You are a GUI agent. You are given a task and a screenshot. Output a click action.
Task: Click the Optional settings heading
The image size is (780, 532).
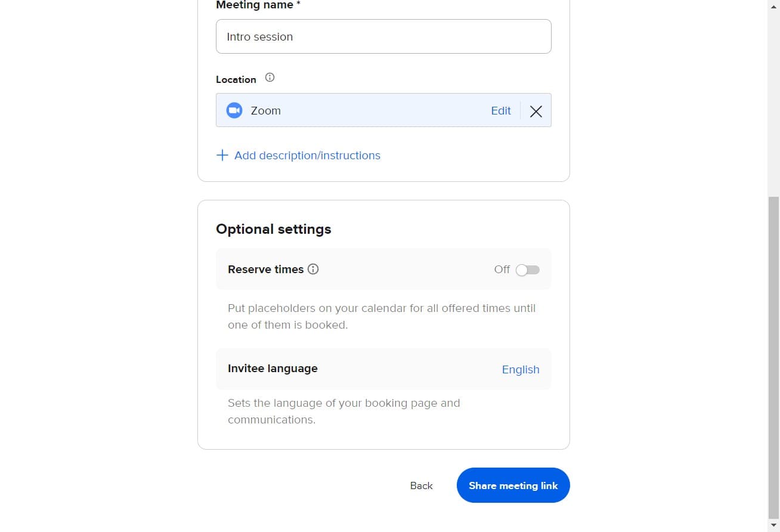(273, 229)
